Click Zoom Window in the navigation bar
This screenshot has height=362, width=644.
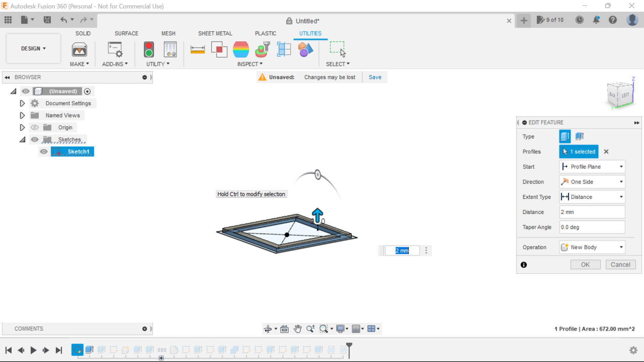point(324,329)
